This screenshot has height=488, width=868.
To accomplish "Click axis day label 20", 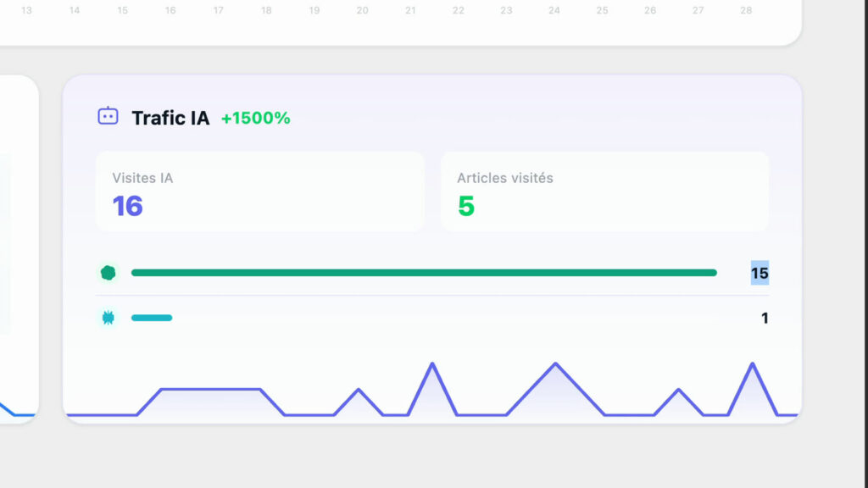I will 362,10.
